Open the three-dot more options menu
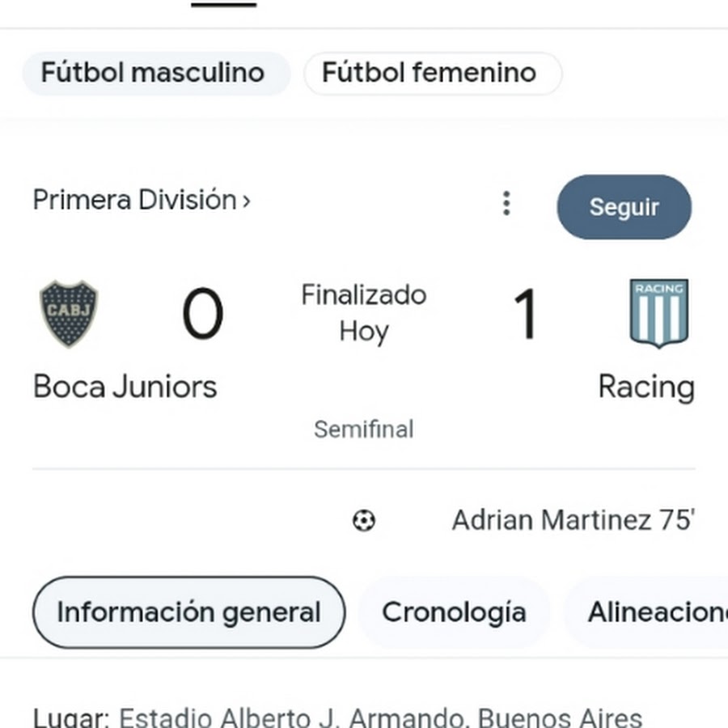Viewport: 728px width, 728px height. [x=506, y=203]
